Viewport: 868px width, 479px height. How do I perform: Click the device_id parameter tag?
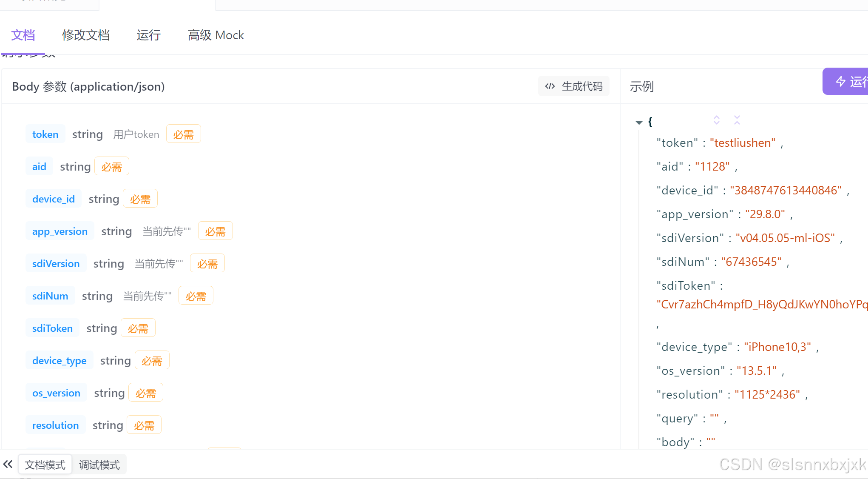pos(54,199)
